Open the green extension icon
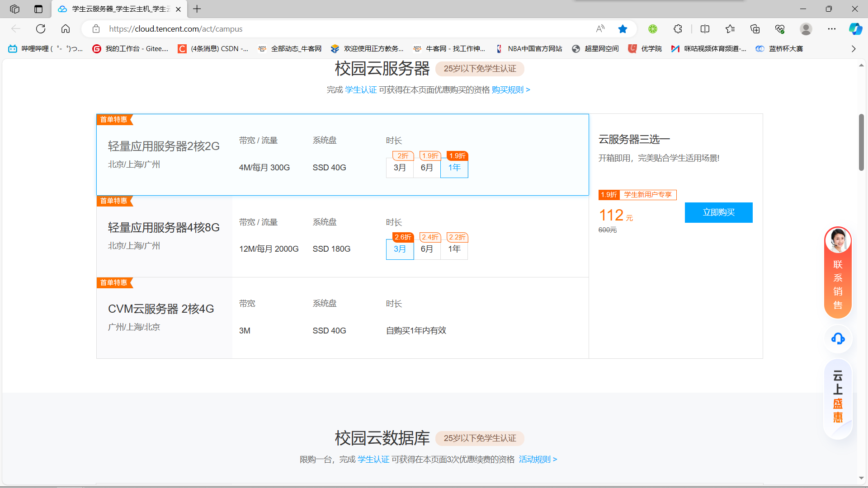The width and height of the screenshot is (868, 488). point(653,29)
